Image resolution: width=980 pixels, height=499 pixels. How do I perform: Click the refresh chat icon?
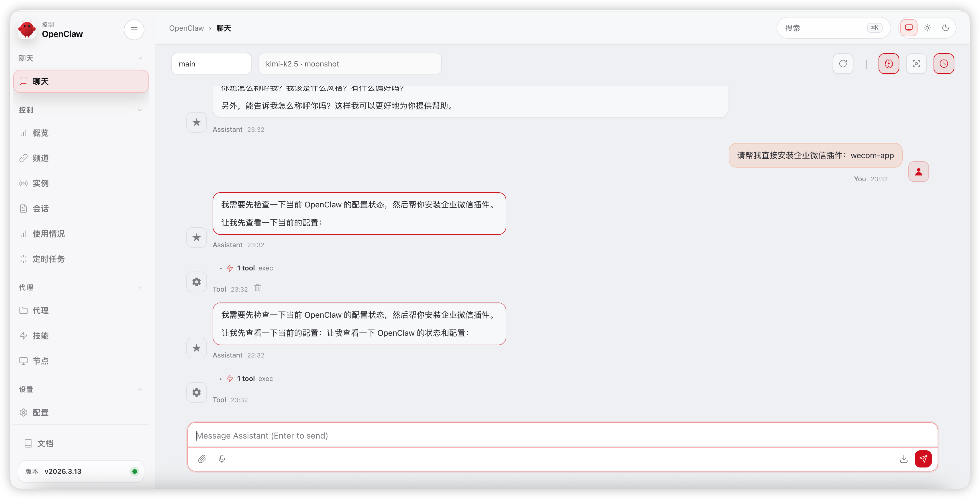(x=843, y=64)
